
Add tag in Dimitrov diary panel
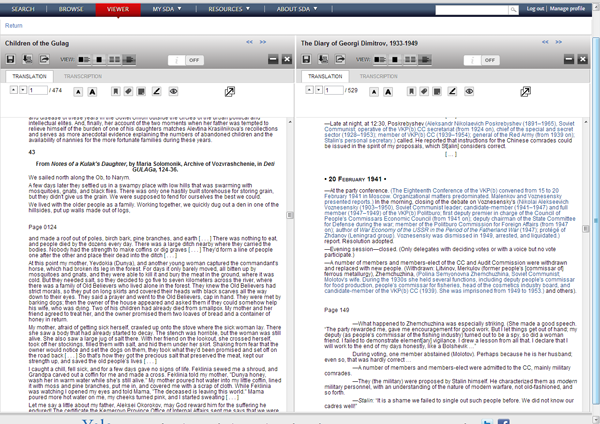pos(424,91)
